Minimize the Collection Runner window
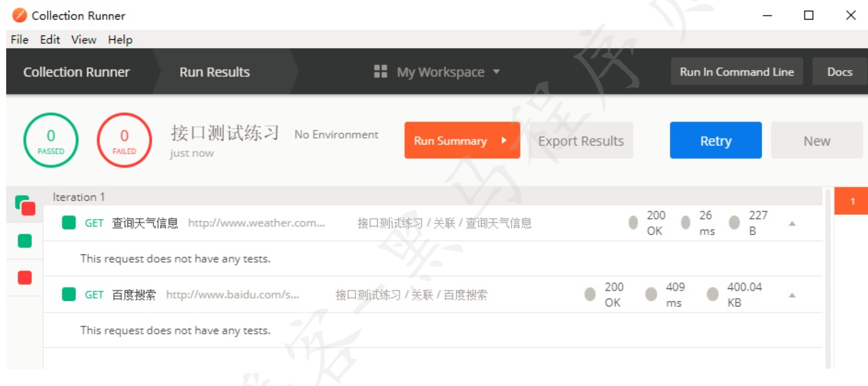Screen dimensions: 868x386 pos(767,15)
